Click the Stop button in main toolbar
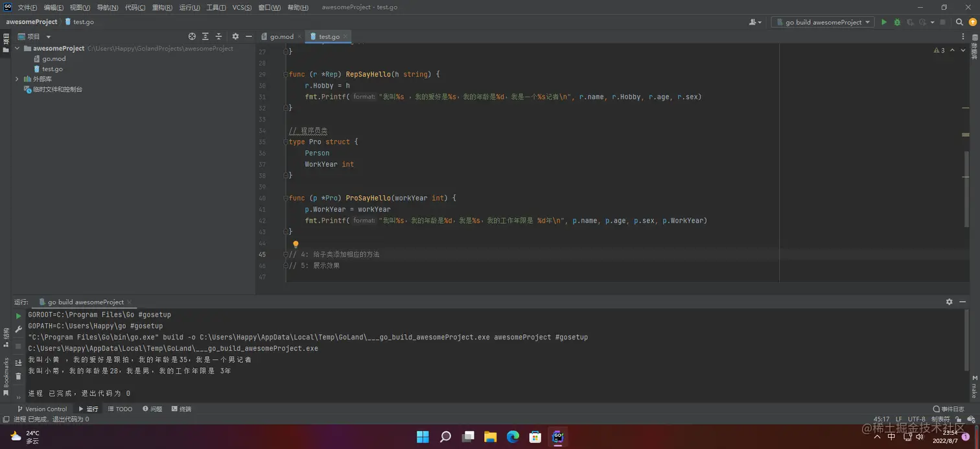980x449 pixels. coord(942,22)
